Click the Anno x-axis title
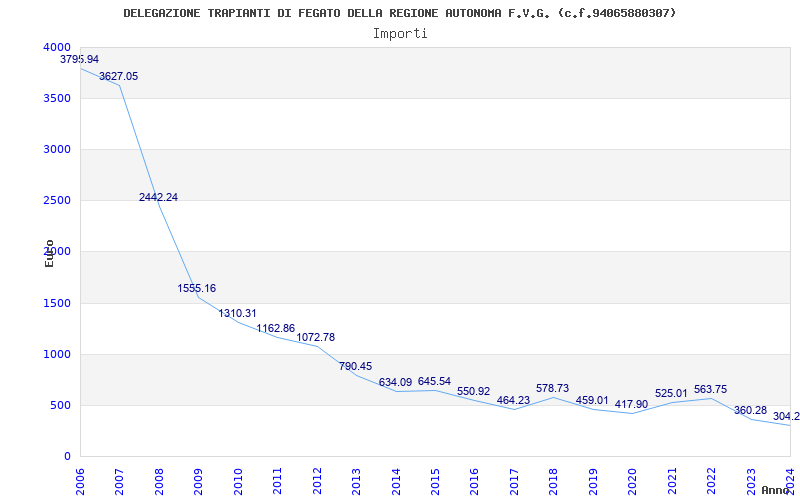 (776, 490)
